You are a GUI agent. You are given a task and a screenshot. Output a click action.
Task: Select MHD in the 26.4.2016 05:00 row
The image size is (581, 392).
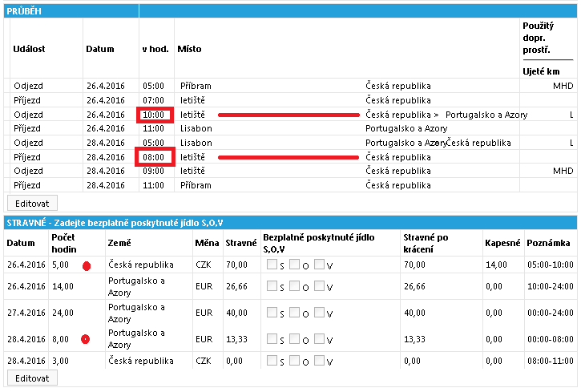coord(563,86)
